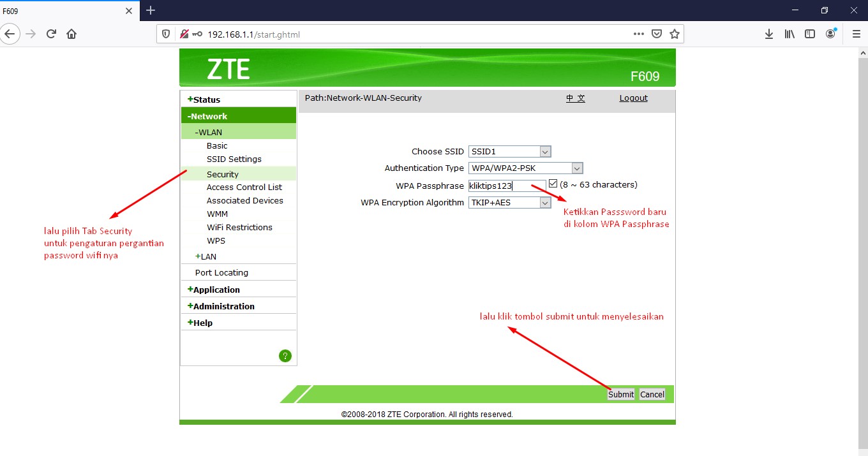
Task: Click the browser Back arrow button
Action: tap(10, 34)
